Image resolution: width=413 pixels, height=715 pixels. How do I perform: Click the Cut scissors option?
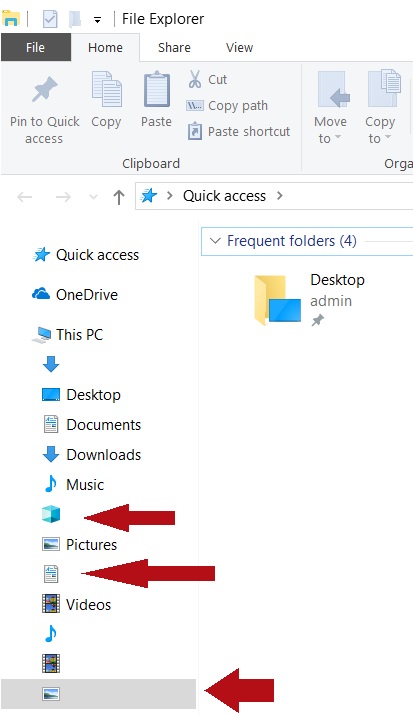[207, 79]
